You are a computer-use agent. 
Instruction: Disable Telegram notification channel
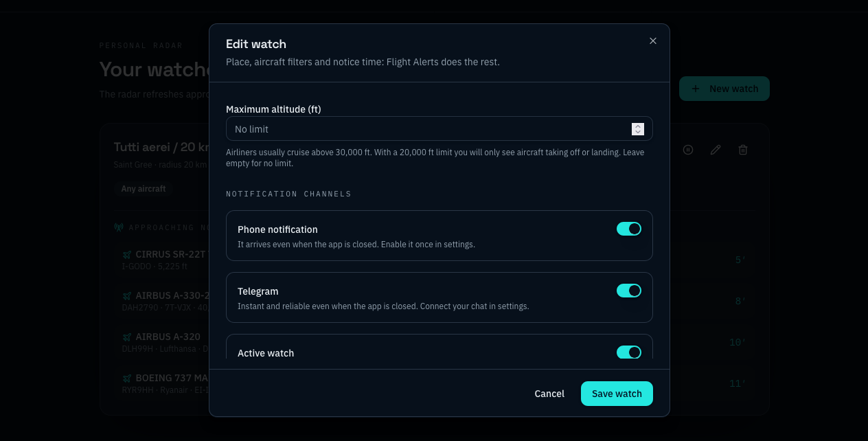coord(629,291)
